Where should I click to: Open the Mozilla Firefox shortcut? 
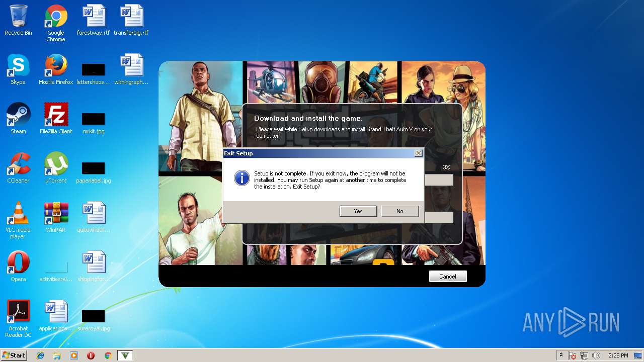[56, 69]
